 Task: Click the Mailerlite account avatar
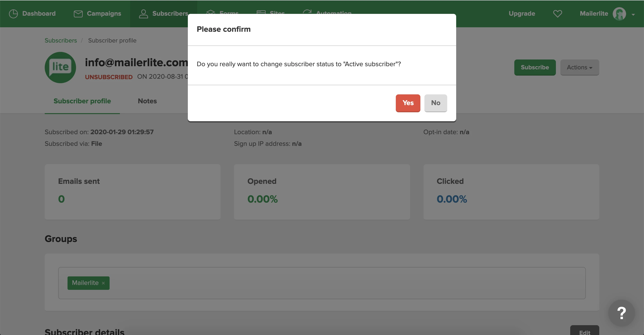point(619,14)
